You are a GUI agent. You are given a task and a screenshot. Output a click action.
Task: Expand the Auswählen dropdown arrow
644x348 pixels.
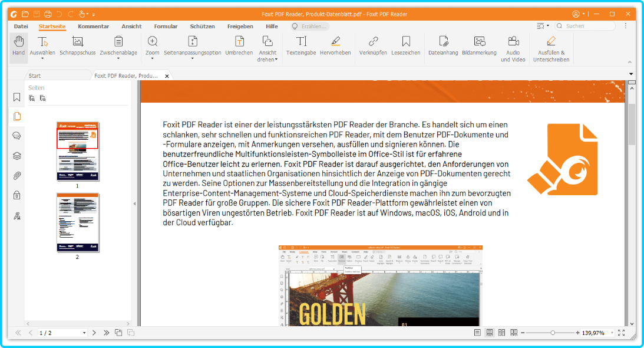(42, 59)
